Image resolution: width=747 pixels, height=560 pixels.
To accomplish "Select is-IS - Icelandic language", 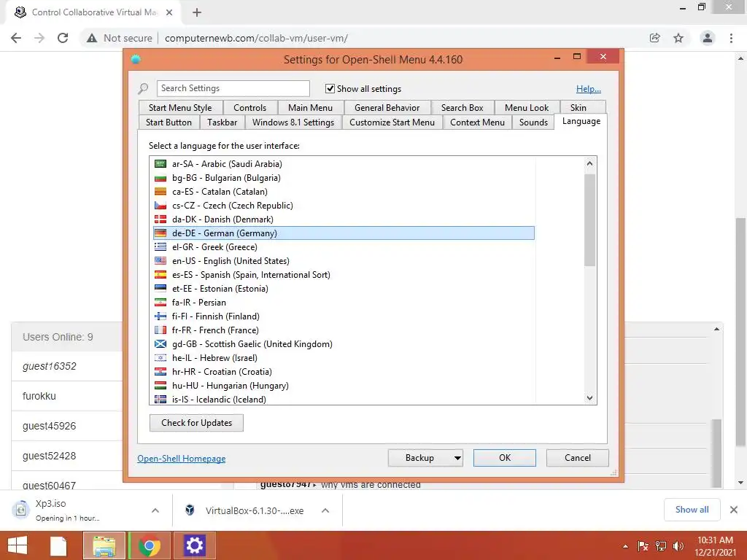I will [x=344, y=399].
